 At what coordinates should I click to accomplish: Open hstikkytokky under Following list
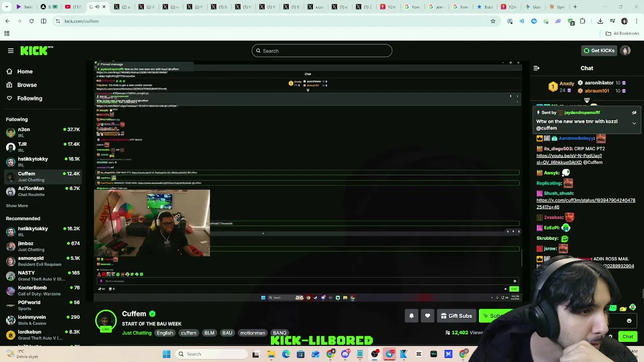click(43, 161)
